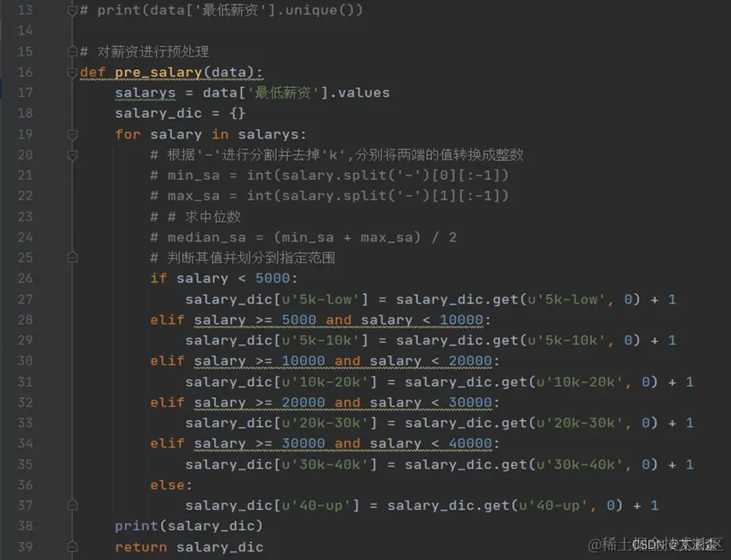Click line number 24 in the gutter
Viewport: 731px width, 560px height.
[x=26, y=237]
